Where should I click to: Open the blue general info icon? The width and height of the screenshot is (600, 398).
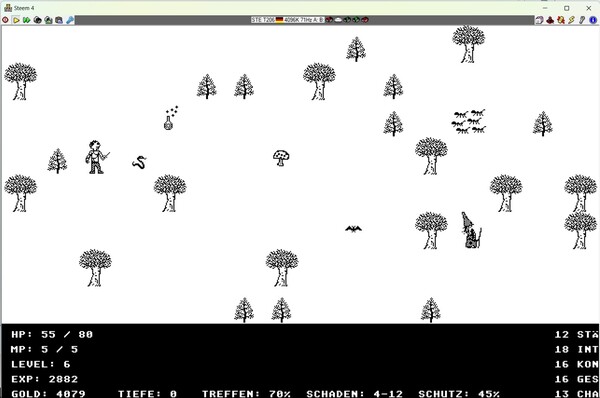click(x=593, y=20)
